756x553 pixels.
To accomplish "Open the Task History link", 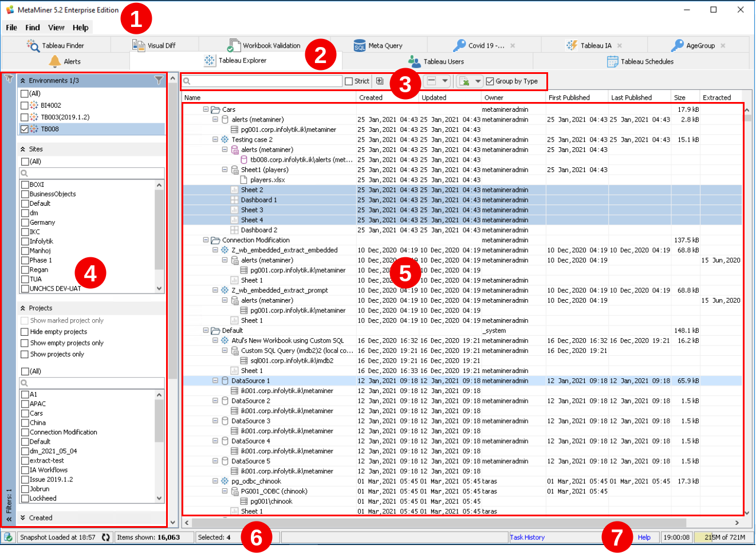I will (527, 538).
